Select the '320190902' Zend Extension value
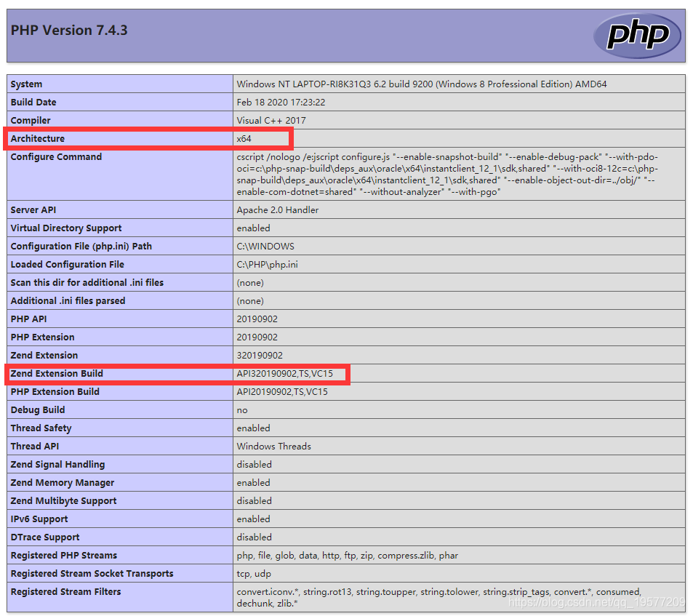Screen dimensions: 693x616 (x=260, y=355)
